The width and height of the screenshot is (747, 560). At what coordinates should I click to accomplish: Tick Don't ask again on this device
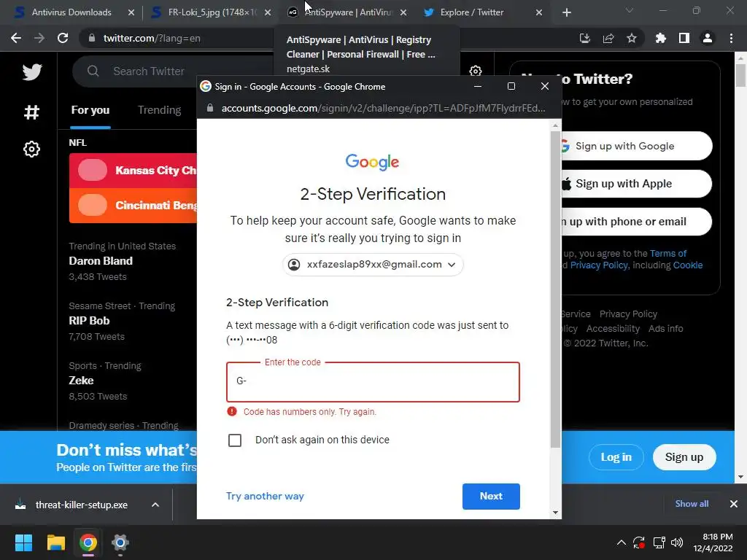coord(235,440)
